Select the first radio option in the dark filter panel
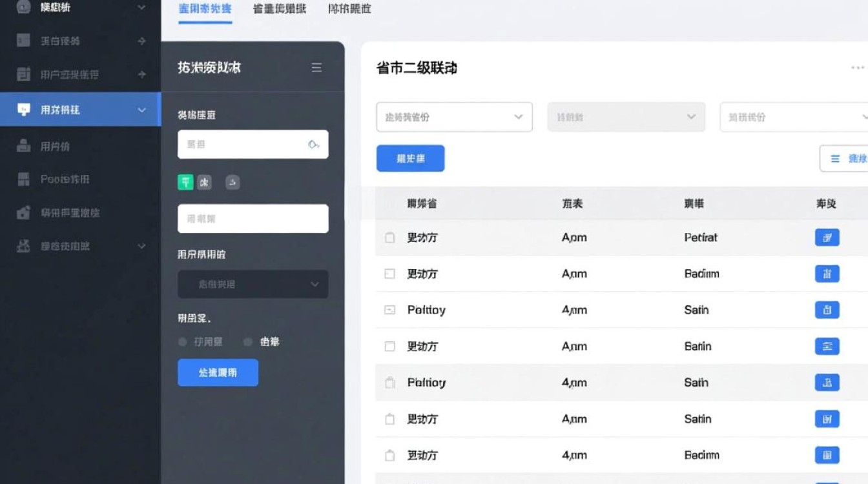The width and height of the screenshot is (868, 484). coord(183,341)
